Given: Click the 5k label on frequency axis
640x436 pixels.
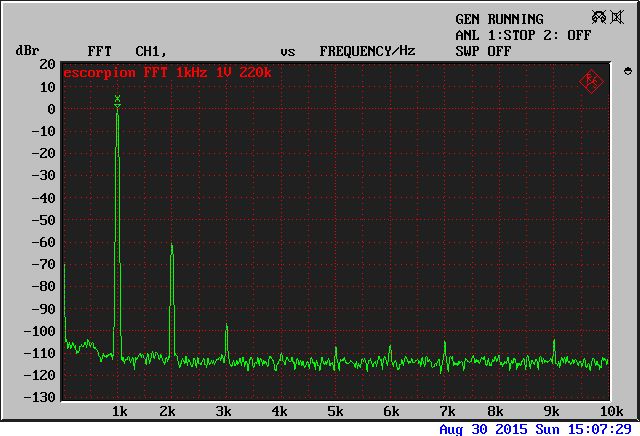Looking at the screenshot, I should coord(333,411).
